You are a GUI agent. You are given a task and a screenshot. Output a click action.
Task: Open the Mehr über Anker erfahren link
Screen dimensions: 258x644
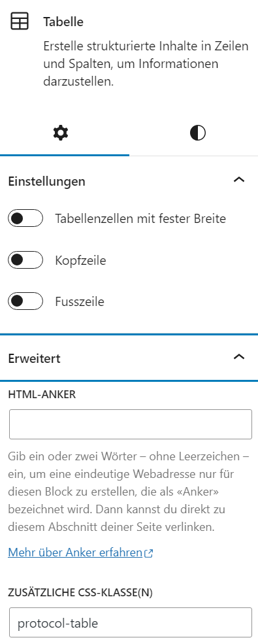(75, 552)
